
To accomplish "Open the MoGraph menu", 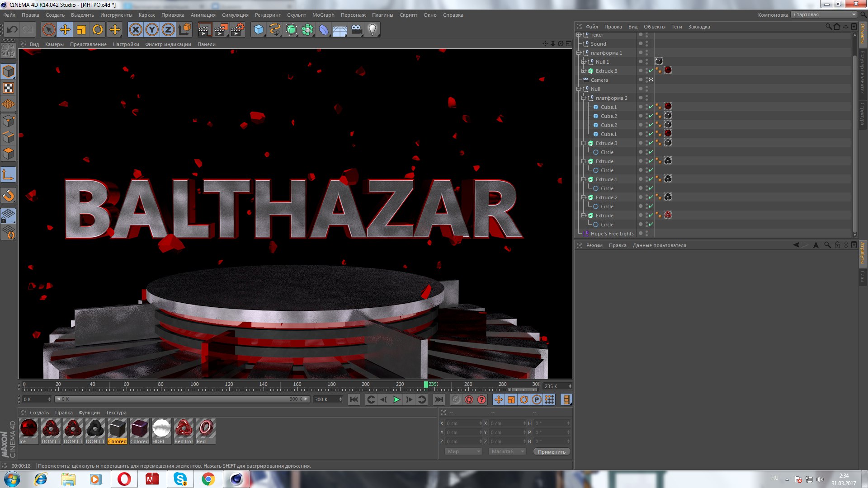I will 323,15.
